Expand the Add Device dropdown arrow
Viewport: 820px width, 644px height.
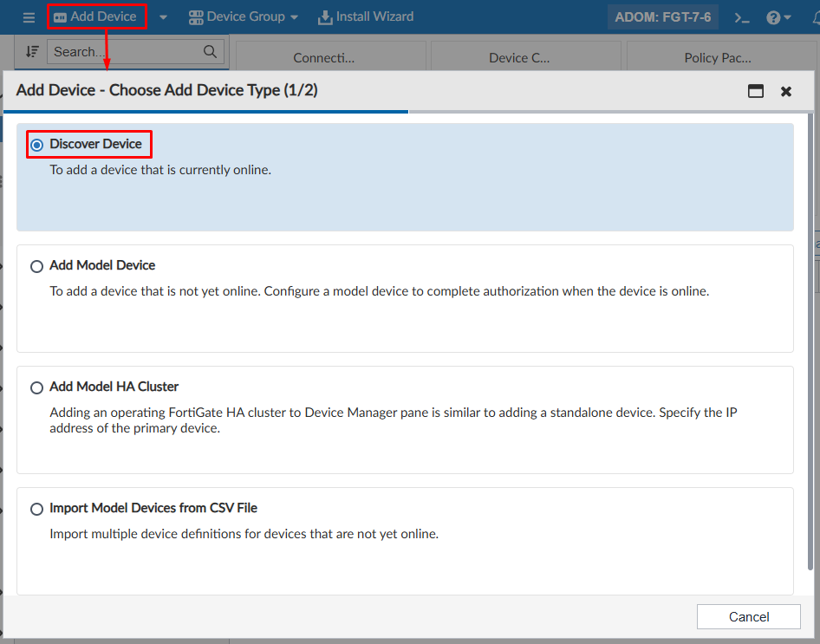pyautogui.click(x=162, y=16)
